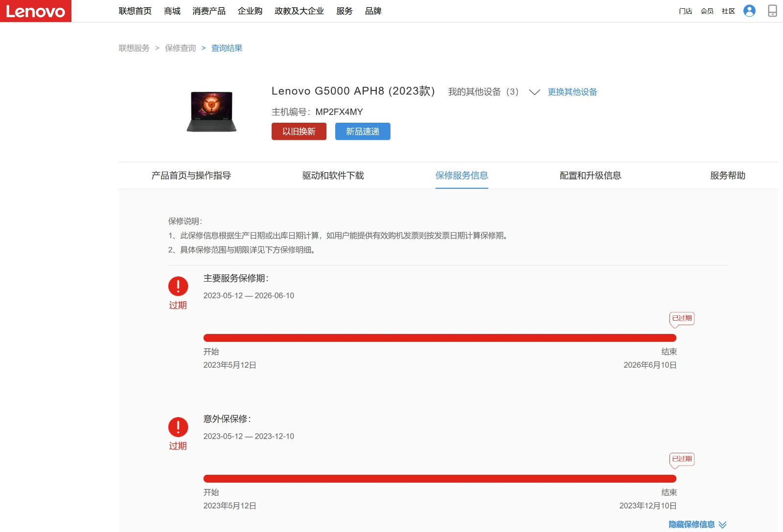Click 我的其他设备 (3) label

point(484,92)
